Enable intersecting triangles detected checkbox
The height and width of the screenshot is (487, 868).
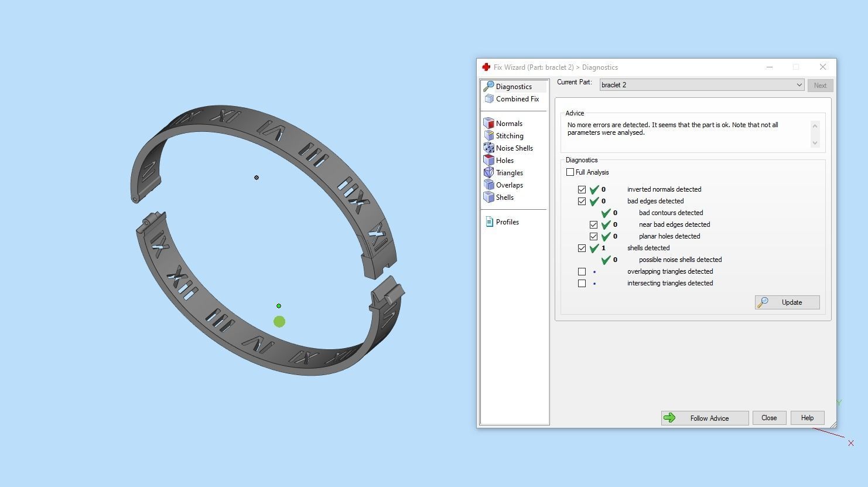click(x=582, y=283)
